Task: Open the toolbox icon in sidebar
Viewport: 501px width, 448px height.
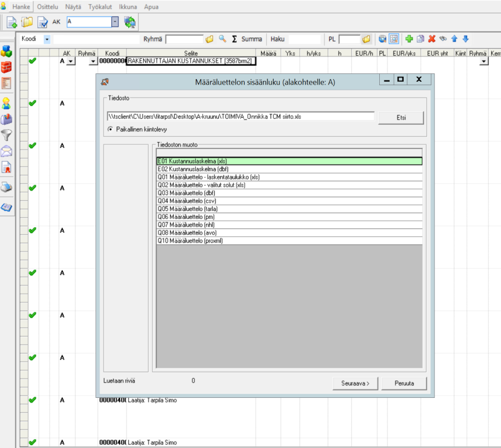Action: (x=6, y=119)
